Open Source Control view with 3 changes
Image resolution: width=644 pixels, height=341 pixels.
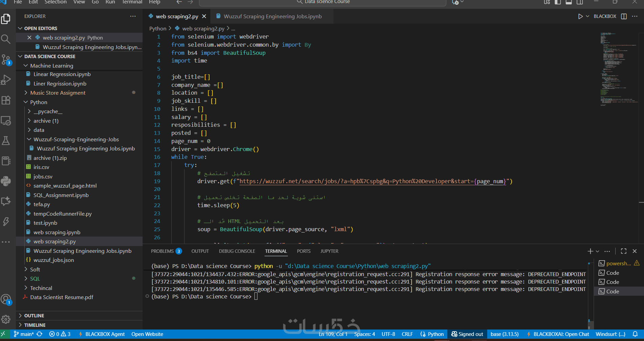coord(6,60)
